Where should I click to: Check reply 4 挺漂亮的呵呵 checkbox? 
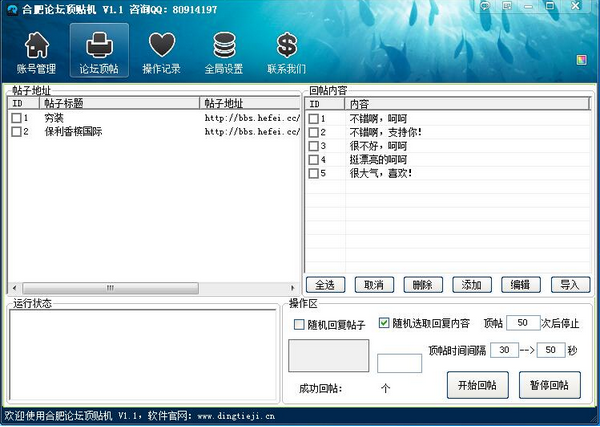(x=313, y=160)
